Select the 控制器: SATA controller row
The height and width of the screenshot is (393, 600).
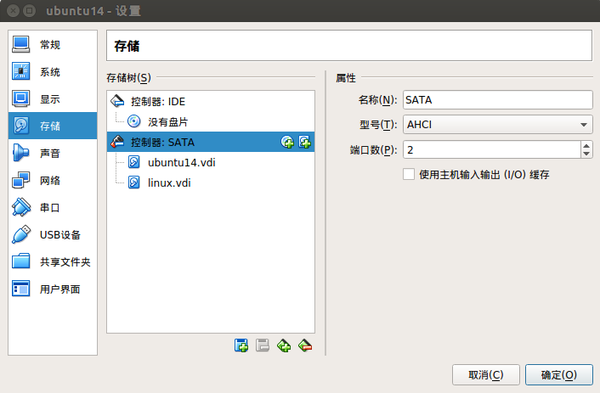click(210, 142)
